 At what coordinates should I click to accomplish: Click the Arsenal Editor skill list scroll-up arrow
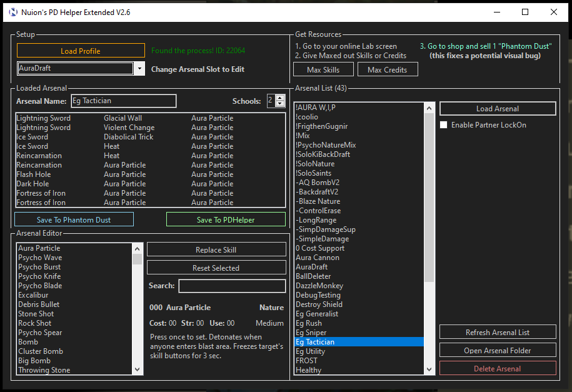137,249
